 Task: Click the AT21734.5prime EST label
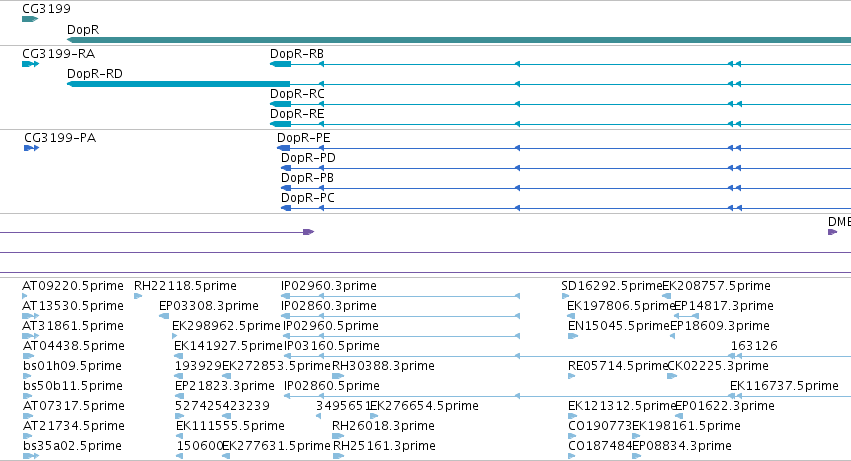click(x=73, y=427)
